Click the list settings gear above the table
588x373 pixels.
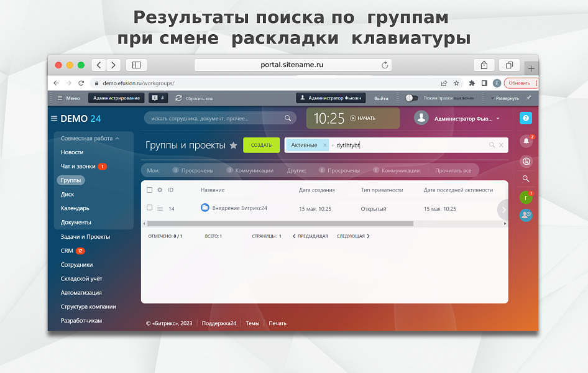click(x=160, y=190)
